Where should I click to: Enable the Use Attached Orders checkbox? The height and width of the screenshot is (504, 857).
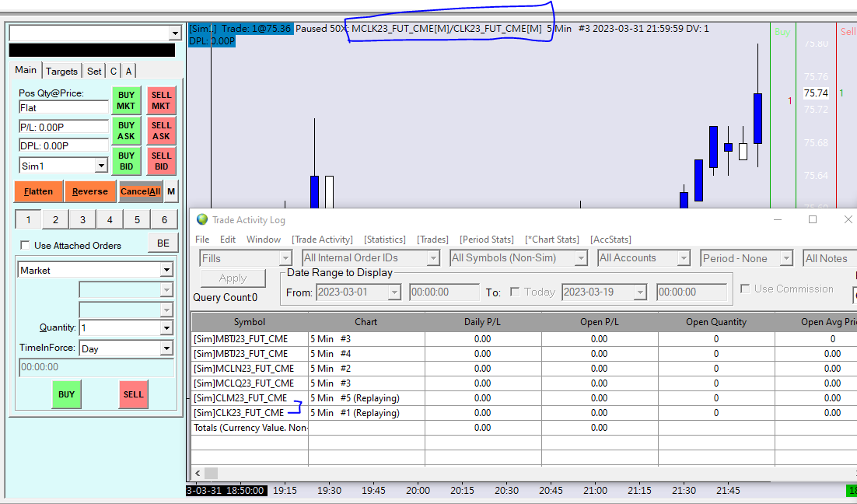coord(25,246)
